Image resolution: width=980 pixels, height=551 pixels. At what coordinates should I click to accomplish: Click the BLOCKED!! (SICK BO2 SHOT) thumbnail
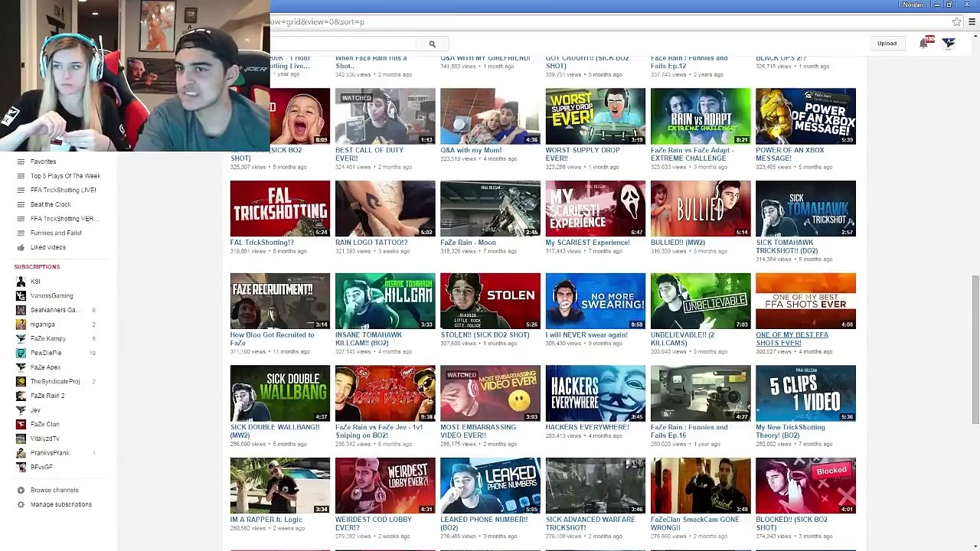[805, 486]
